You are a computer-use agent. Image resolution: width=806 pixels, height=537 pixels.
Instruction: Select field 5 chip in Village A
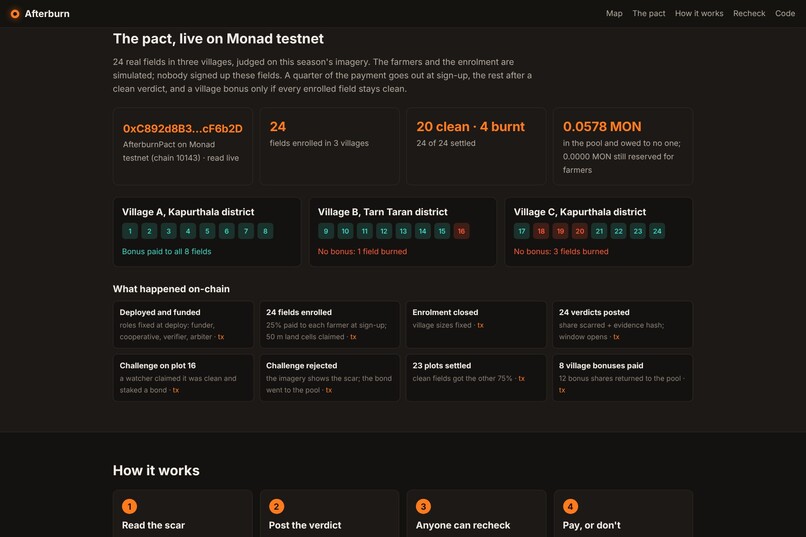(x=207, y=231)
